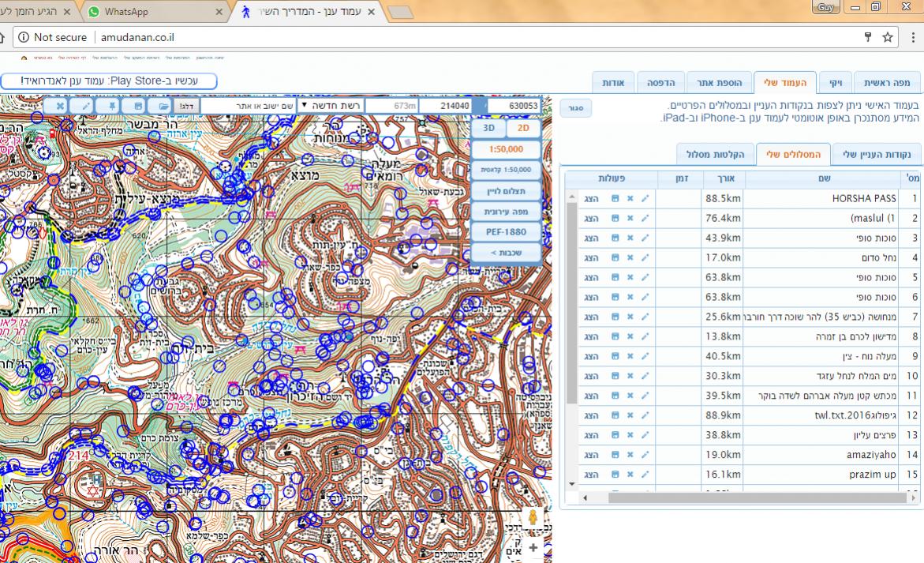924x563 pixels.
Task: Delete the נחל סדום route with X icon
Action: pos(630,257)
